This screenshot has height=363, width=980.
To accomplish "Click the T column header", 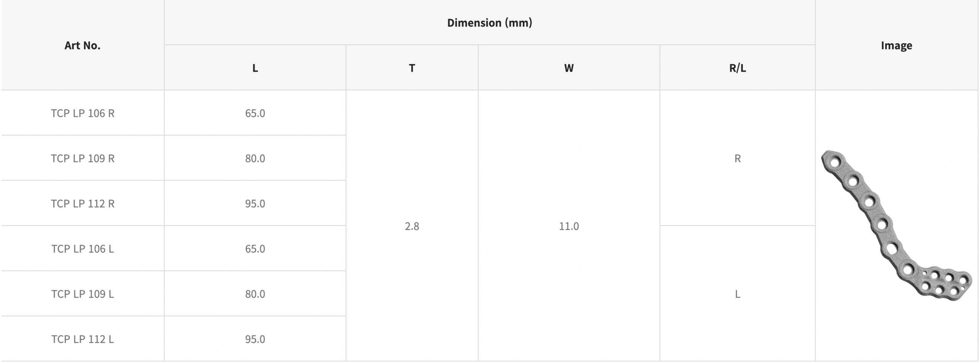I will tap(412, 68).
